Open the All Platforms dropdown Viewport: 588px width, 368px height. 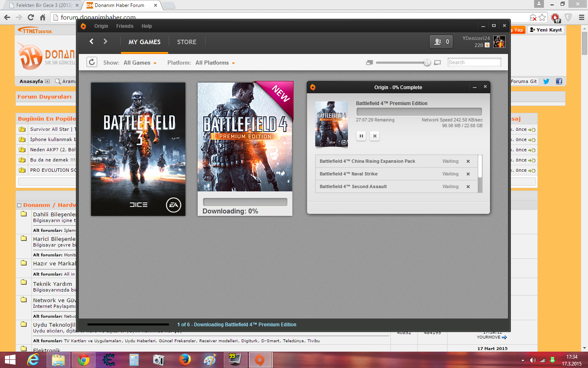click(215, 63)
